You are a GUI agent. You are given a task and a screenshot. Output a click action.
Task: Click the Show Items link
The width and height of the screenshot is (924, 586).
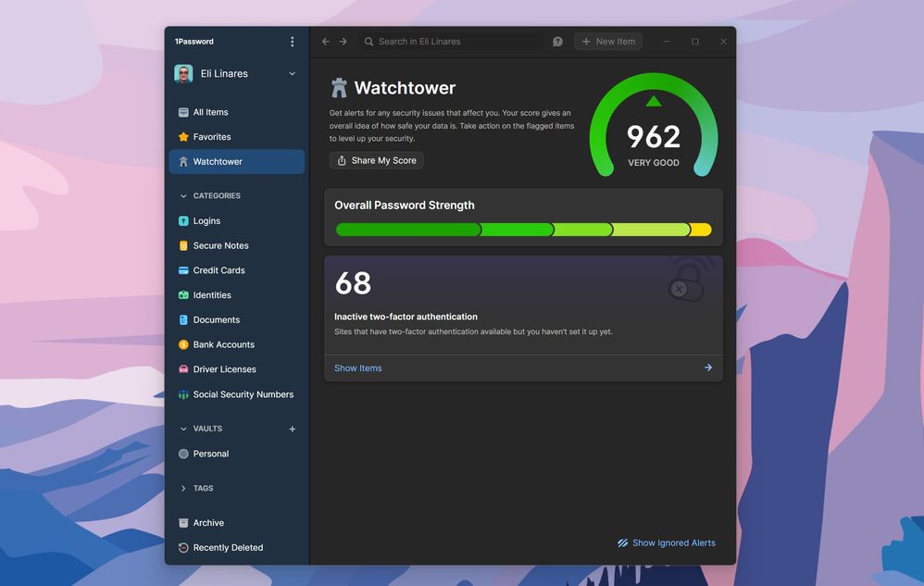point(358,368)
